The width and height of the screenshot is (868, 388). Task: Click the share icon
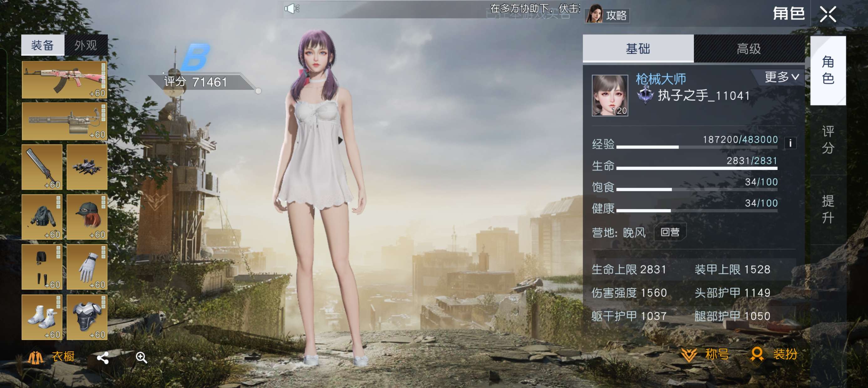pos(103,358)
